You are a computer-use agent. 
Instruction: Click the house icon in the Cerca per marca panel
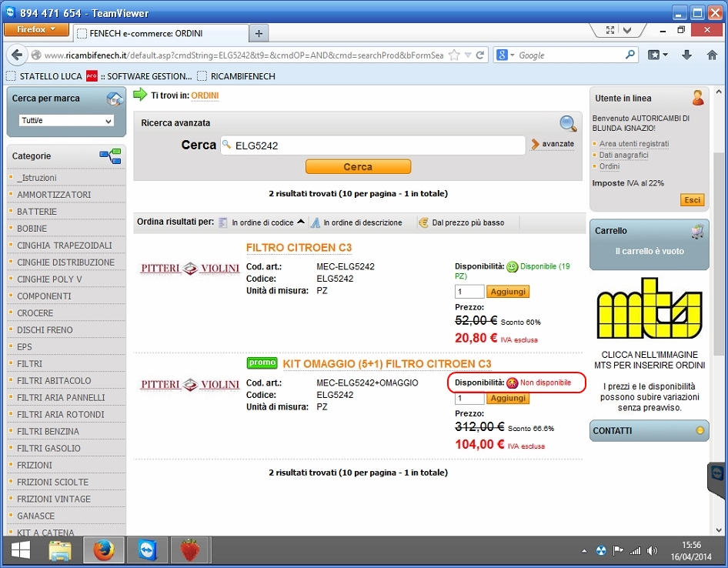click(115, 99)
